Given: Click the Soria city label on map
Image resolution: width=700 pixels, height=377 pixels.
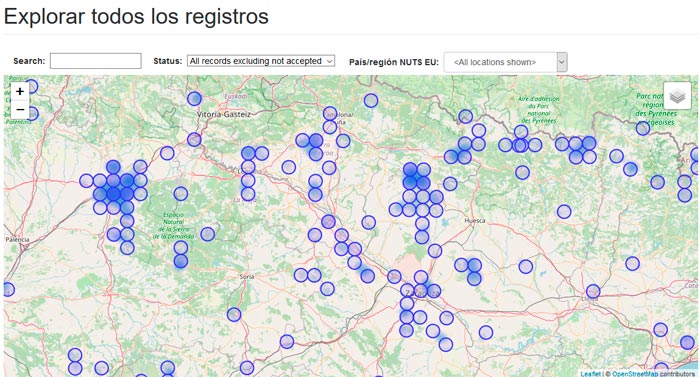Looking at the screenshot, I should (246, 276).
